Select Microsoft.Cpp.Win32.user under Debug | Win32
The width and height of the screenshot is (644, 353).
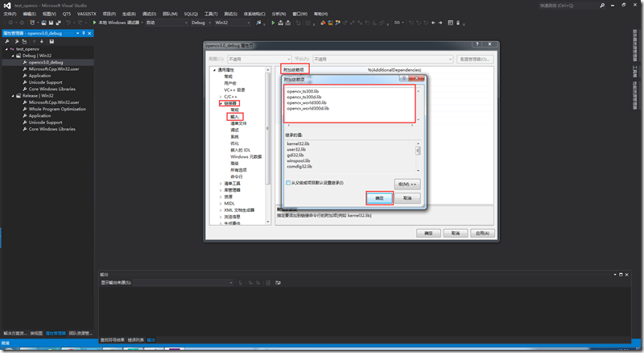tap(54, 69)
